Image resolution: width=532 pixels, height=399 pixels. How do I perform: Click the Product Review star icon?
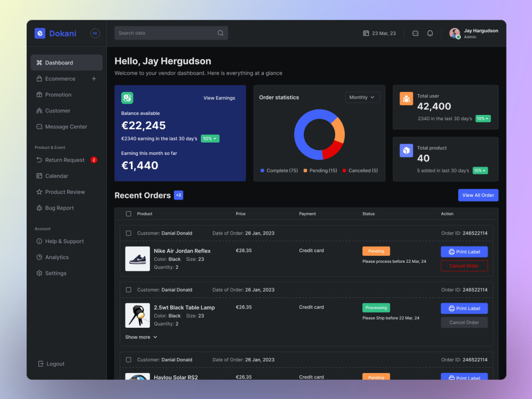click(39, 192)
